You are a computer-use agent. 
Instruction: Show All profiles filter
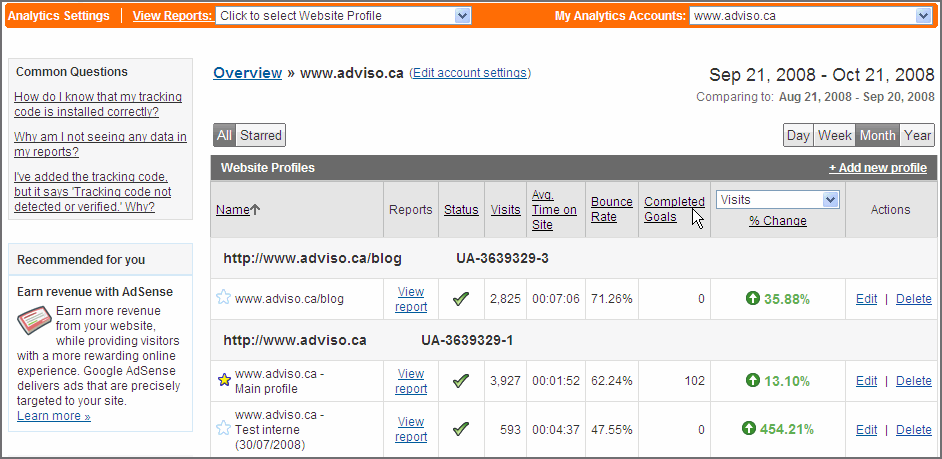(224, 135)
